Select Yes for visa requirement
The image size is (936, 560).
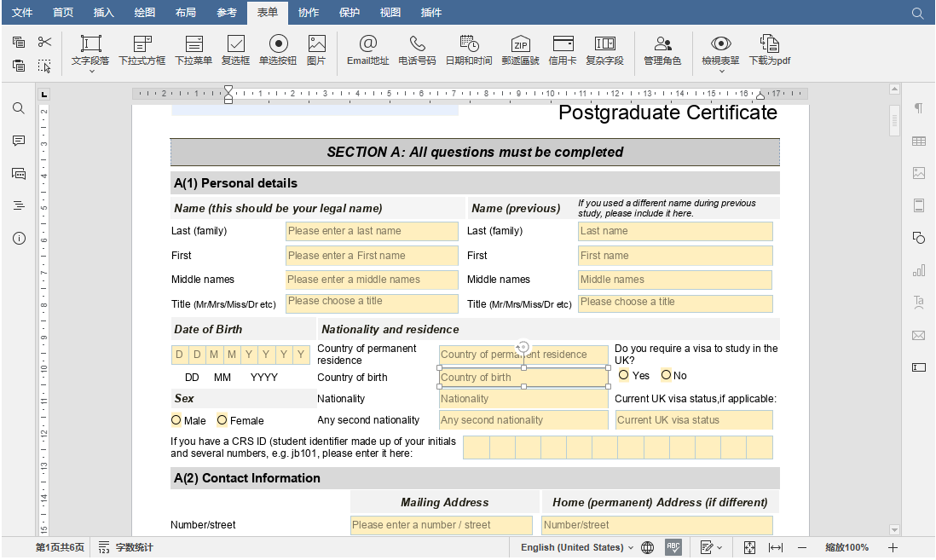coord(624,375)
